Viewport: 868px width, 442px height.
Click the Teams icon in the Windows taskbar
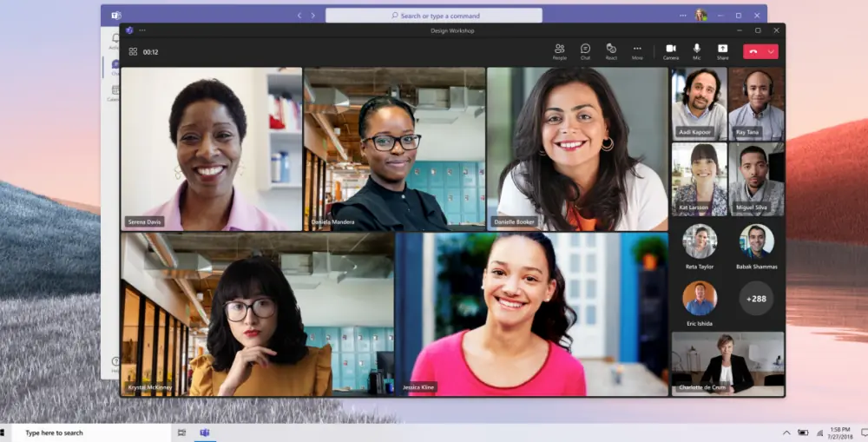205,432
